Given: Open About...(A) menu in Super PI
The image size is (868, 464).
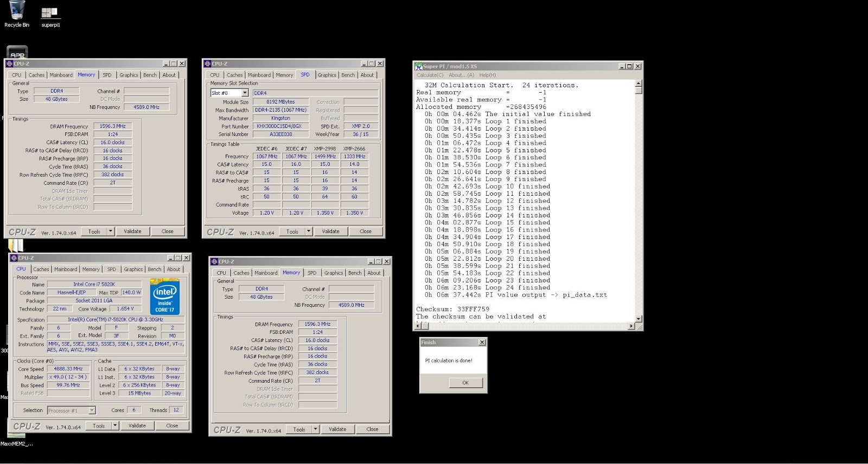Looking at the screenshot, I should point(461,75).
